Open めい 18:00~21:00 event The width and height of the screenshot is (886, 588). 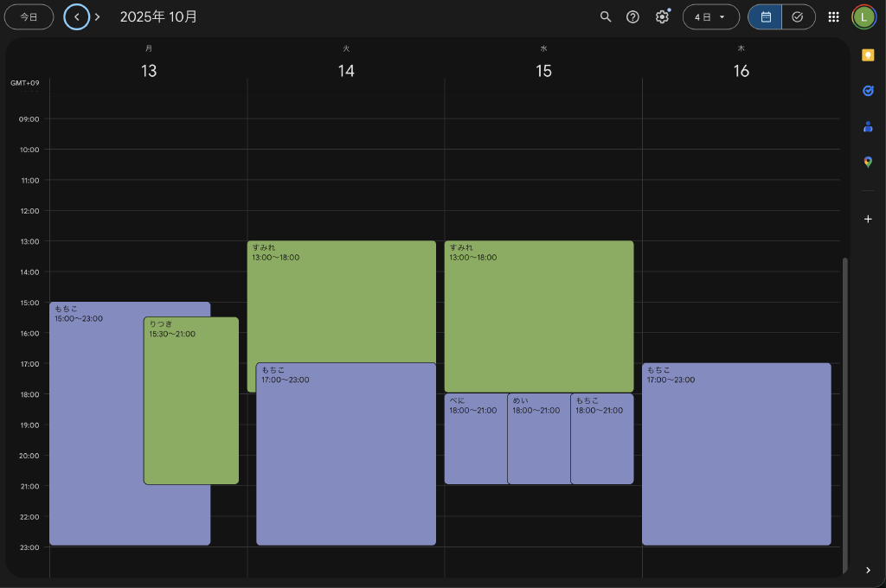[x=539, y=439]
